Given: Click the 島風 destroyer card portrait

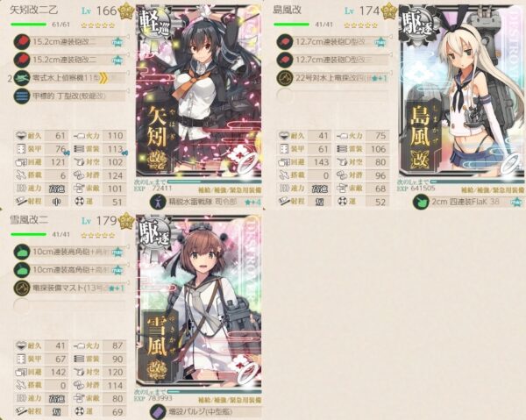Looking at the screenshot, I should [462, 90].
